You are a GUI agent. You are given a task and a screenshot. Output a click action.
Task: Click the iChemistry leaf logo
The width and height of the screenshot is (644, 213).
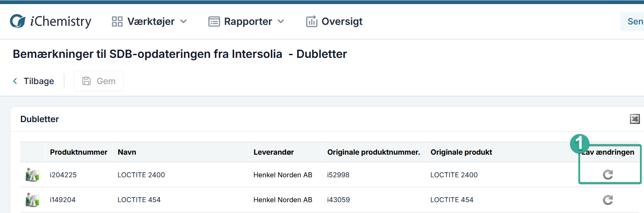coord(18,21)
